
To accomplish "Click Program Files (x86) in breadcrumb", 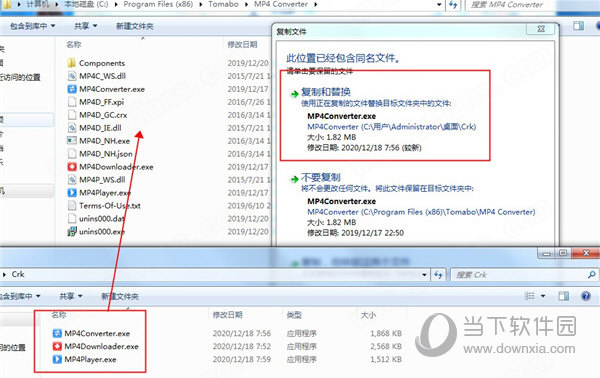I will (158, 4).
